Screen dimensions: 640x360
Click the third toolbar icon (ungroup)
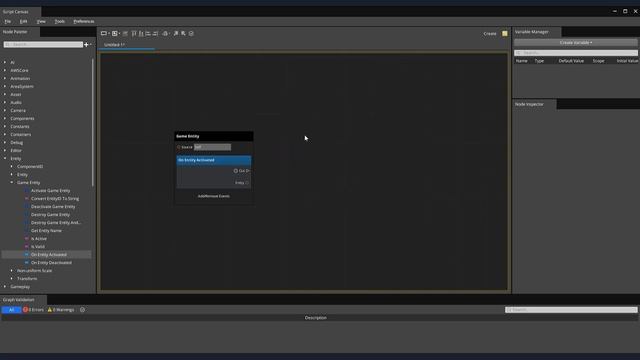click(x=125, y=33)
